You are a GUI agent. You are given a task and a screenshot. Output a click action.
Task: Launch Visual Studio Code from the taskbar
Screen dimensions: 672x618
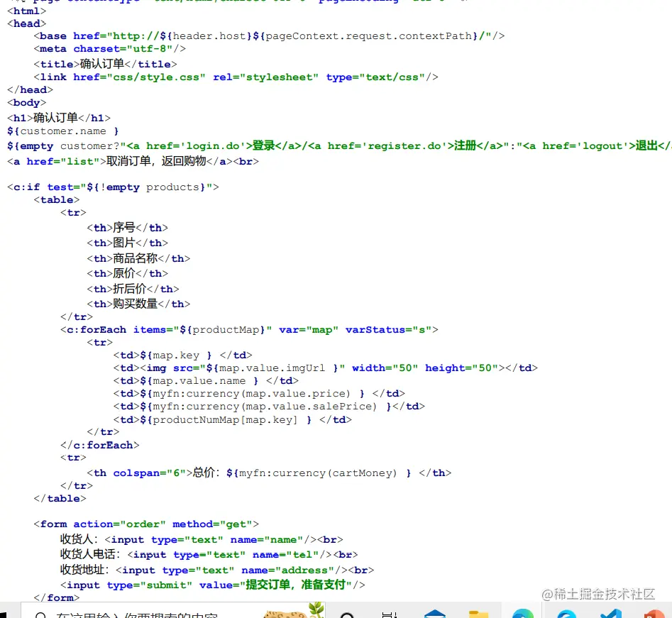(611, 614)
